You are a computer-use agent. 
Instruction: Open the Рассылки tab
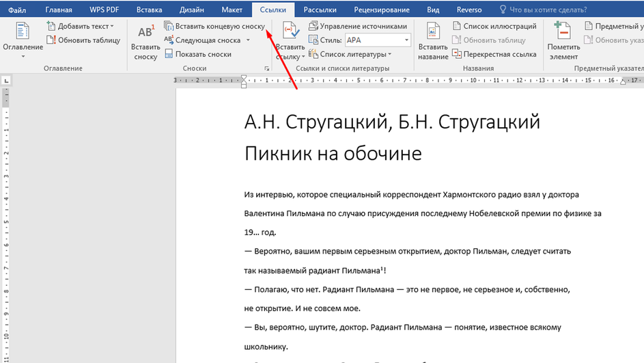click(320, 10)
